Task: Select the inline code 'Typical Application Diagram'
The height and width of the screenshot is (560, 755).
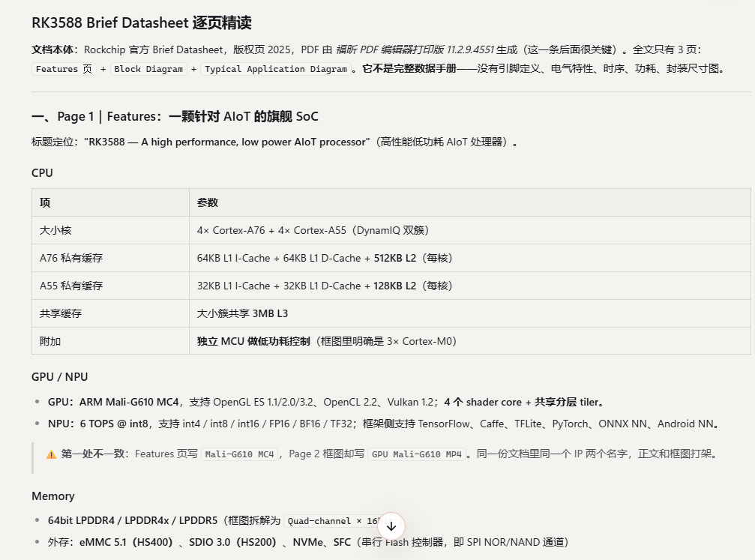Action: tap(276, 69)
